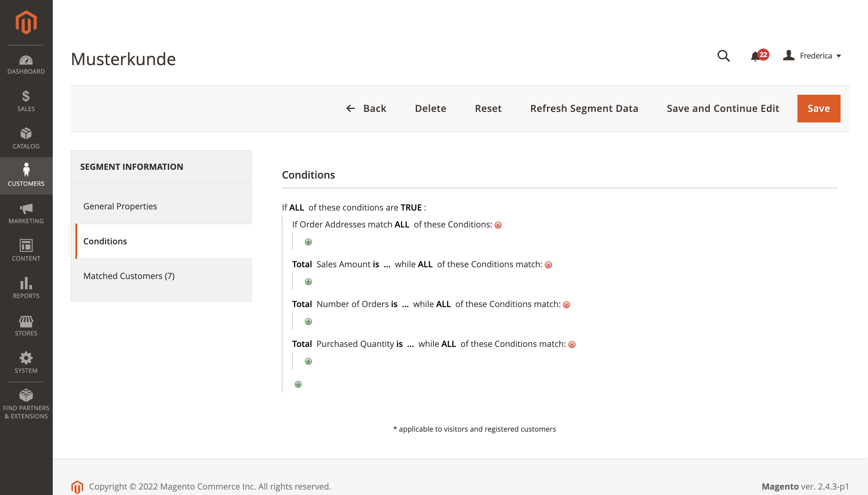This screenshot has width=868, height=495.
Task: Change Sales Amount Total selector
Action: (x=302, y=265)
